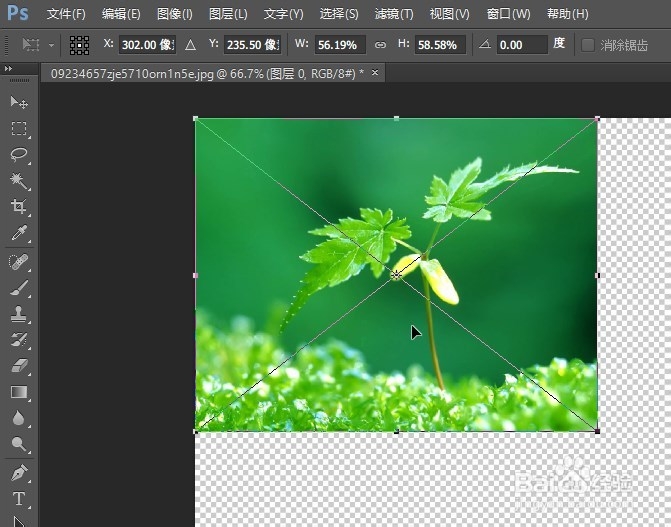
Task: Select the Horizontal Type tool
Action: (x=18, y=499)
